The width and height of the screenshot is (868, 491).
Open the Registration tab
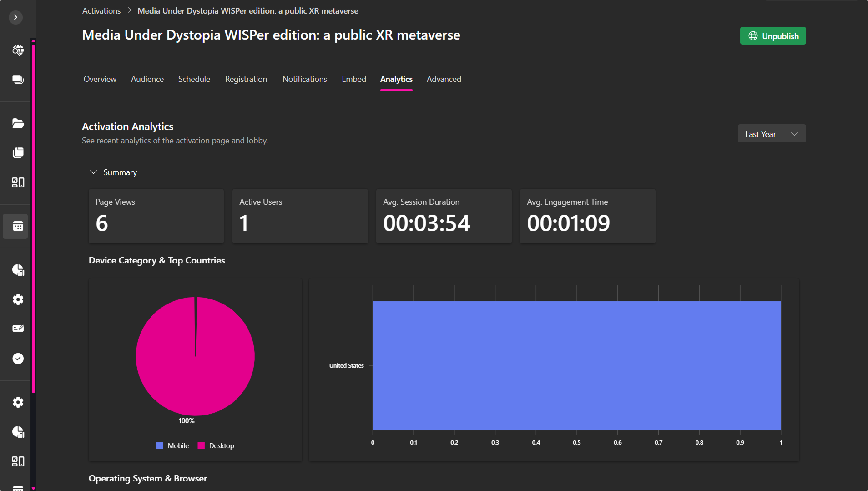tap(246, 79)
